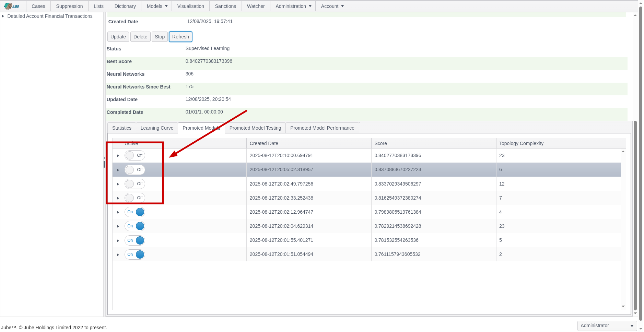The height and width of the screenshot is (332, 644).
Task: Select score cell 0.8370883670227223
Action: click(434, 169)
